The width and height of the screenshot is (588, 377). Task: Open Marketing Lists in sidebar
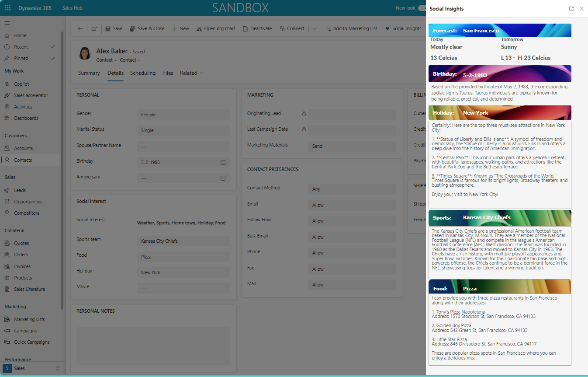tap(30, 319)
